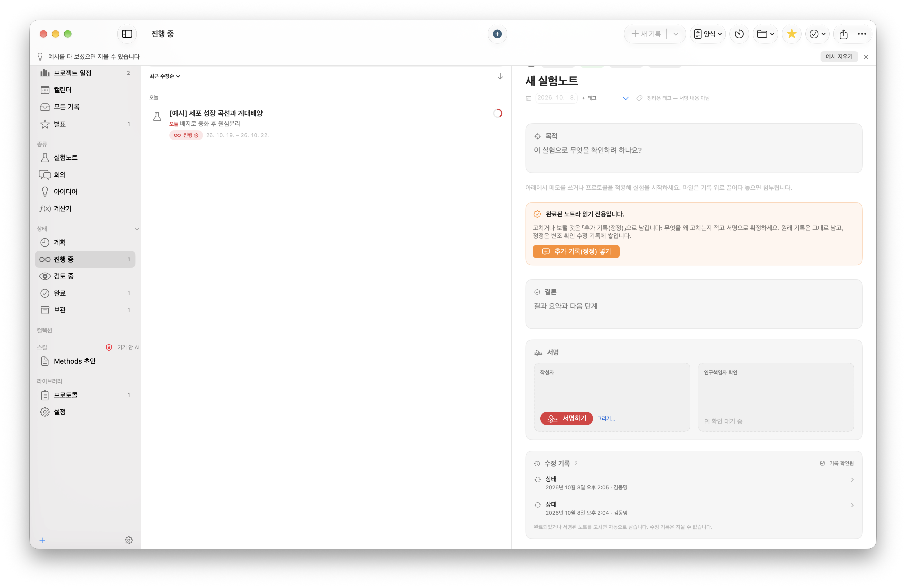Image resolution: width=906 pixels, height=588 pixels.
Task: Filter by 실험노트 type
Action: pyautogui.click(x=85, y=157)
